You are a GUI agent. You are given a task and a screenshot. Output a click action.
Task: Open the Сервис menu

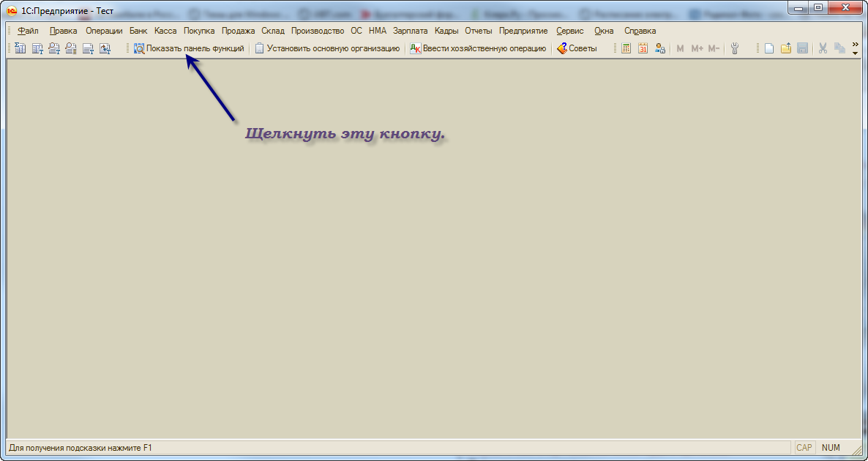569,31
